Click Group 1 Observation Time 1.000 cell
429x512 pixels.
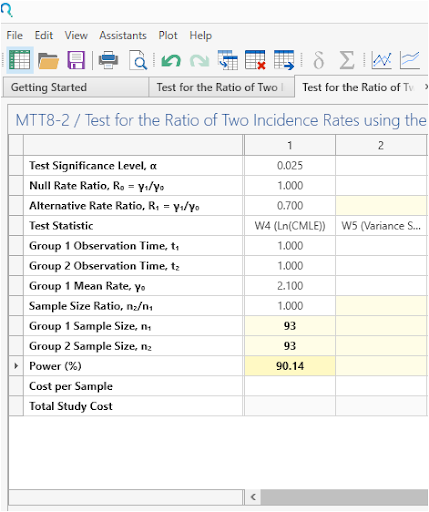[290, 246]
